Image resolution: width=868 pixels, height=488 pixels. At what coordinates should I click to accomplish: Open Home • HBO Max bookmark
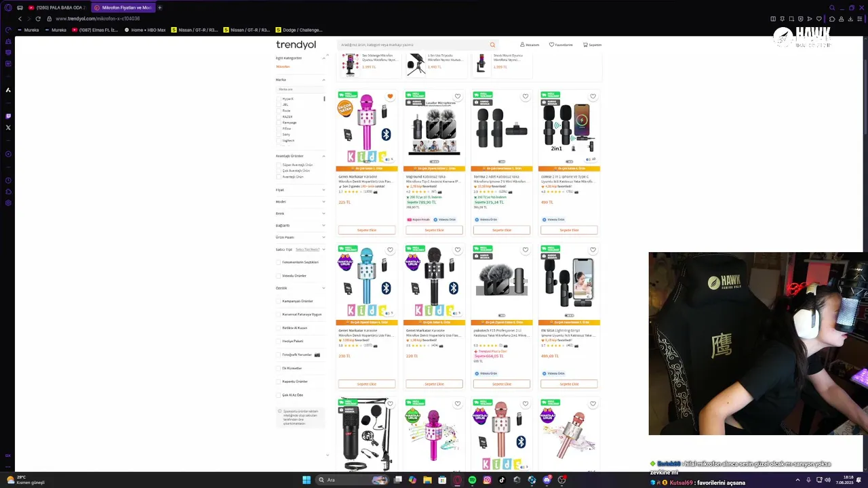145,30
